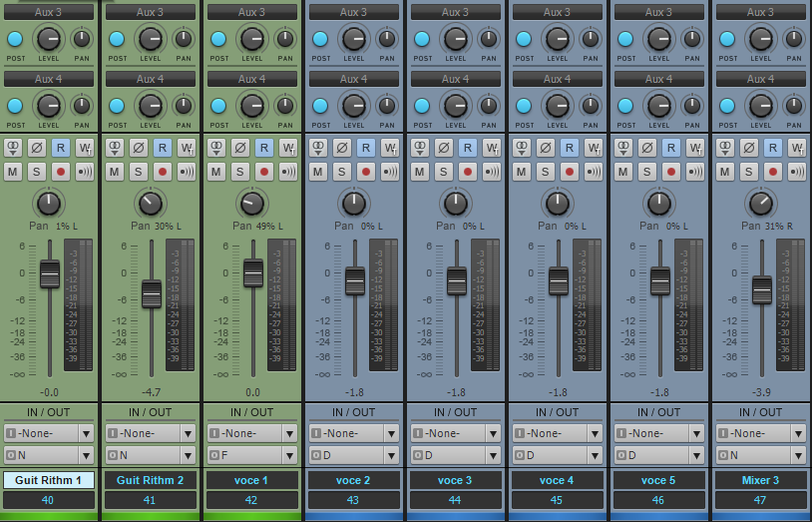The image size is (812, 522).
Task: Click the pan knob on voce 1
Action: tap(252, 204)
